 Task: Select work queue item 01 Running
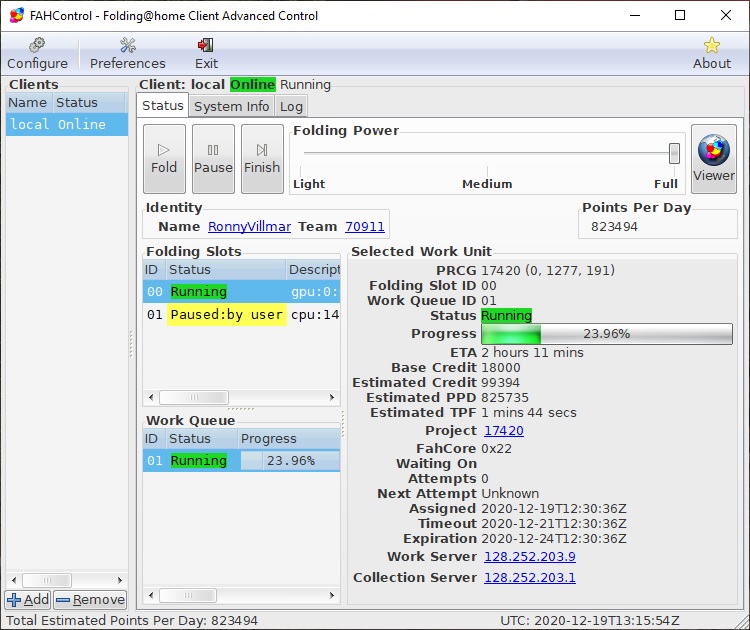pos(242,461)
